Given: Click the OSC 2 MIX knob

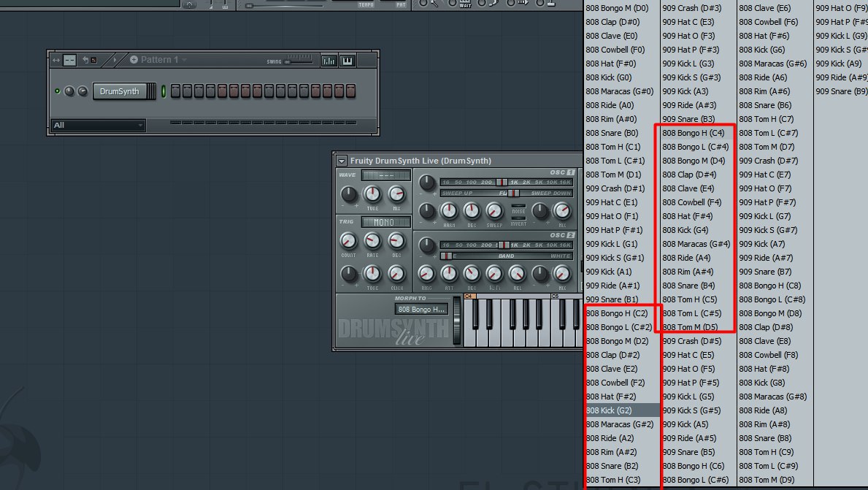Looking at the screenshot, I should (562, 274).
